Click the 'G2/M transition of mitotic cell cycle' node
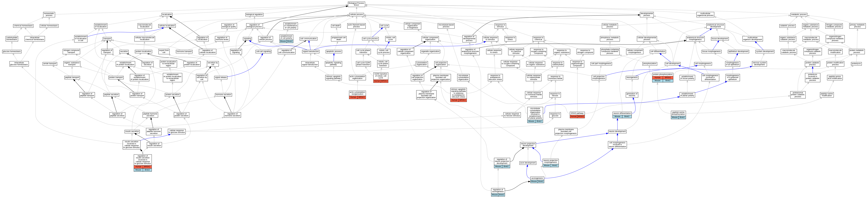The height and width of the screenshot is (198, 868). [381, 76]
